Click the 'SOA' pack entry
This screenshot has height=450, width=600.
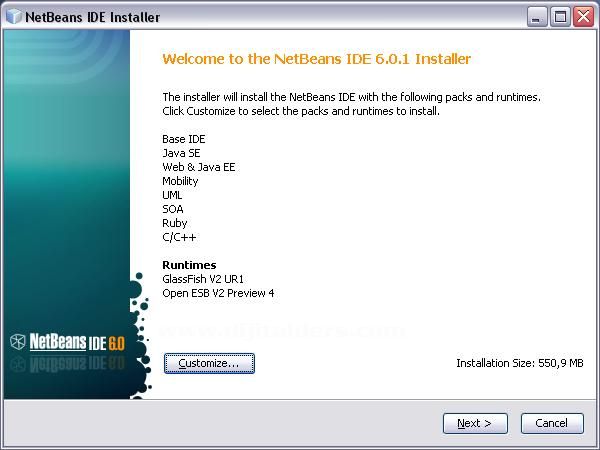173,209
